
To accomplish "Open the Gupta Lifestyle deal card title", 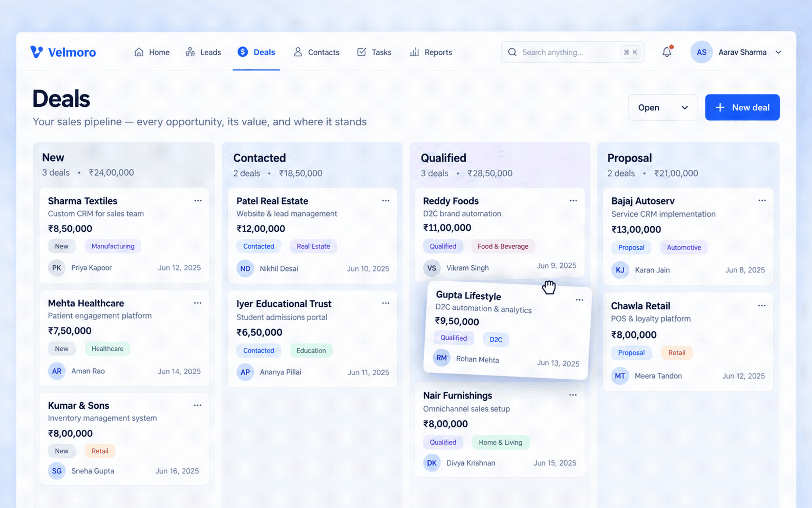I will [468, 296].
